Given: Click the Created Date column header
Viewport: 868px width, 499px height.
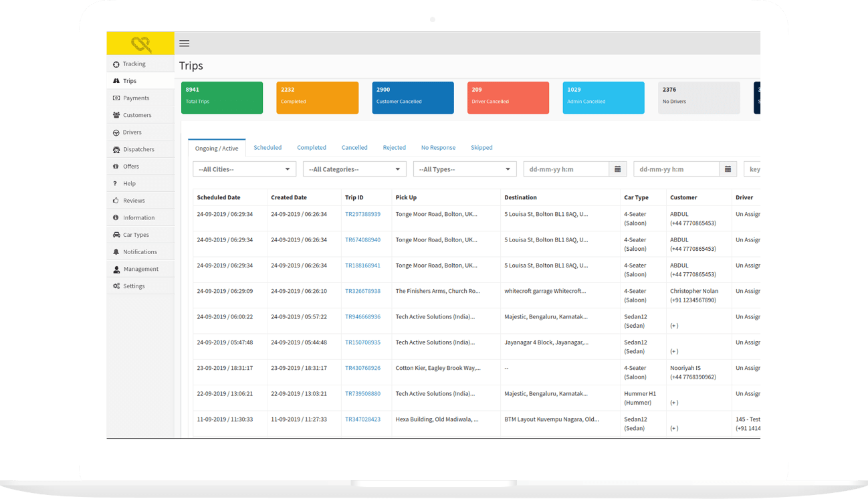Looking at the screenshot, I should pos(289,198).
